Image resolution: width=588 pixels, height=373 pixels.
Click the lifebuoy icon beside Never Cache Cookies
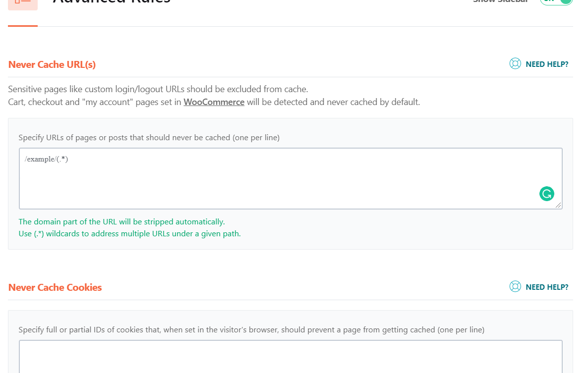pos(515,287)
